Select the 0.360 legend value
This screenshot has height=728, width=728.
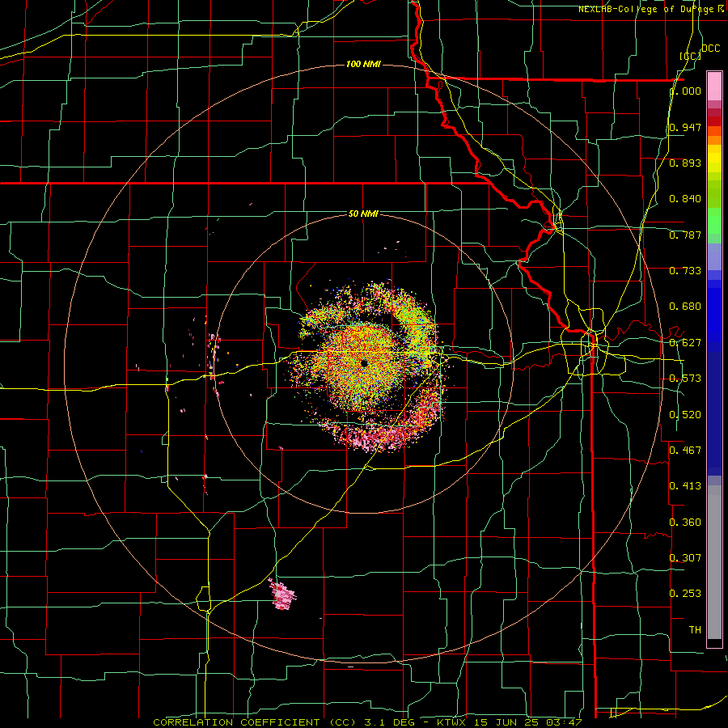(685, 523)
